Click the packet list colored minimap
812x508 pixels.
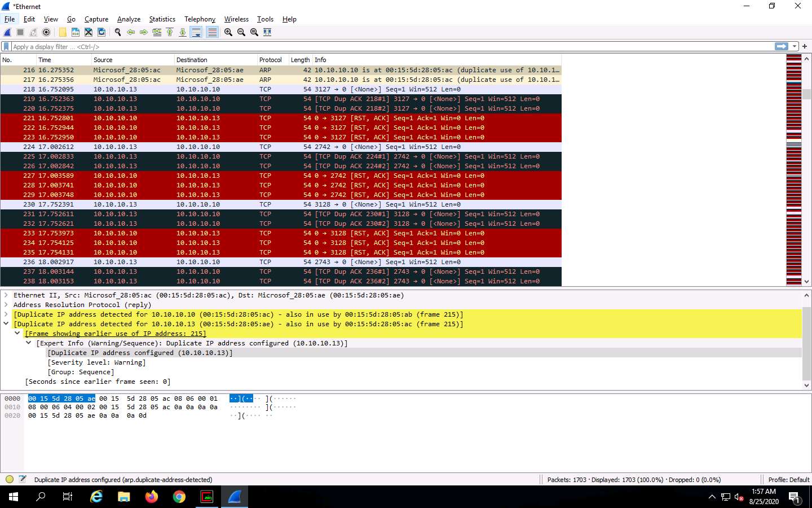pyautogui.click(x=794, y=169)
